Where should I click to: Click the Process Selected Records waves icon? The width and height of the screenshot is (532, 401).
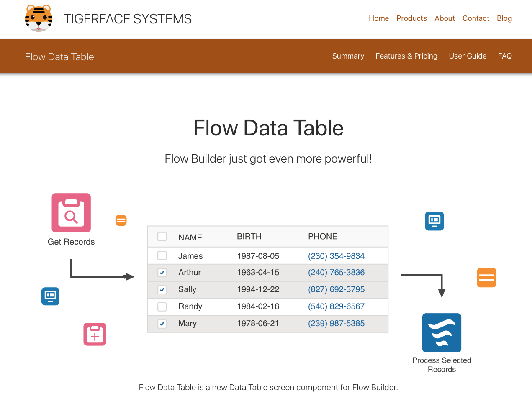coord(442,332)
